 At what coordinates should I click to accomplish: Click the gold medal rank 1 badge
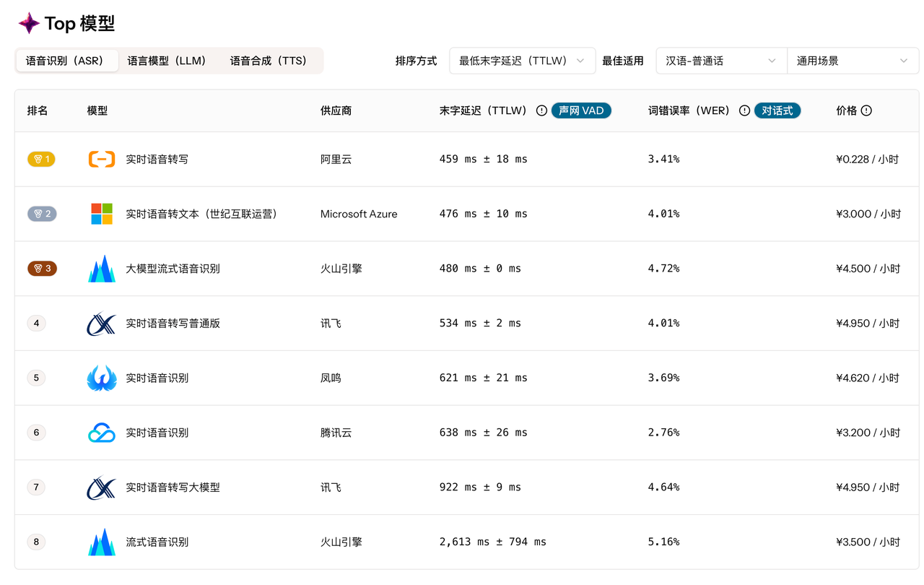(41, 159)
